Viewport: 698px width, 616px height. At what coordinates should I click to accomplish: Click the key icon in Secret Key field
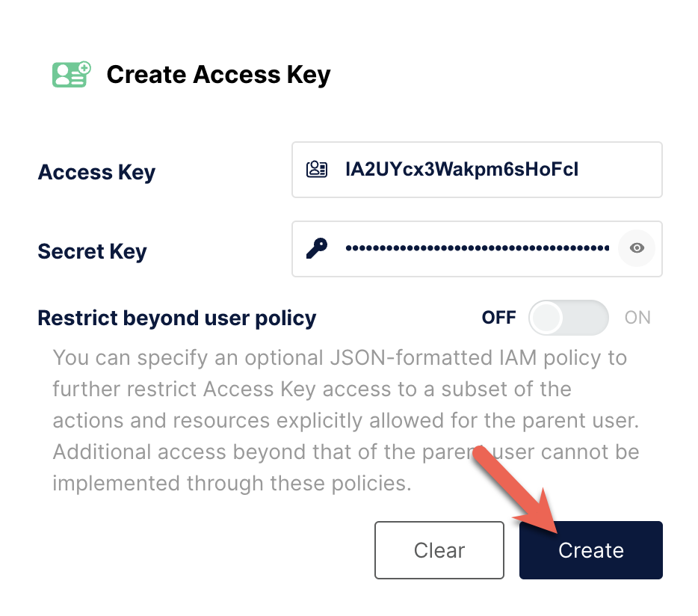317,248
